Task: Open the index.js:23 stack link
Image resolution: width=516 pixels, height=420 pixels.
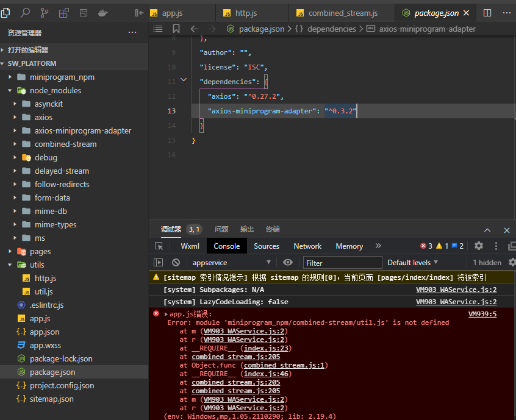Action: (266, 348)
